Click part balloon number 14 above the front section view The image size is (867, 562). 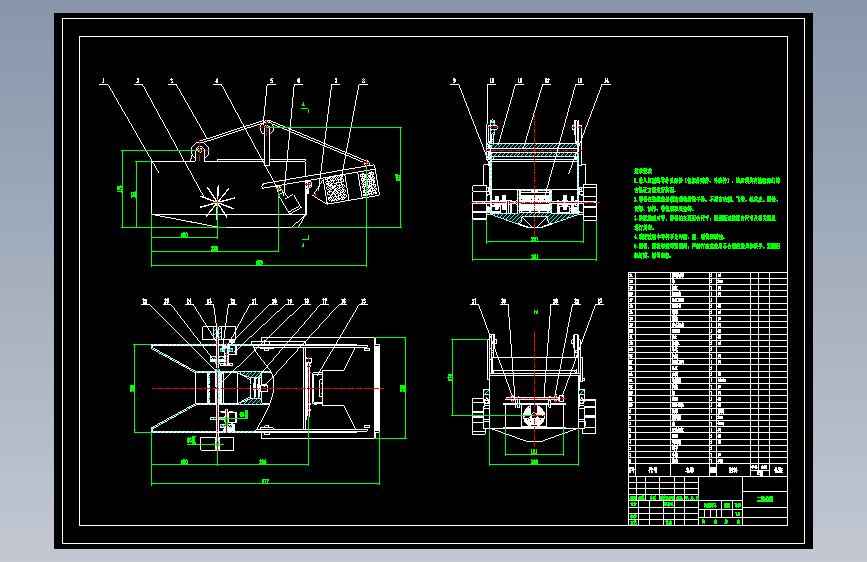[x=607, y=81]
